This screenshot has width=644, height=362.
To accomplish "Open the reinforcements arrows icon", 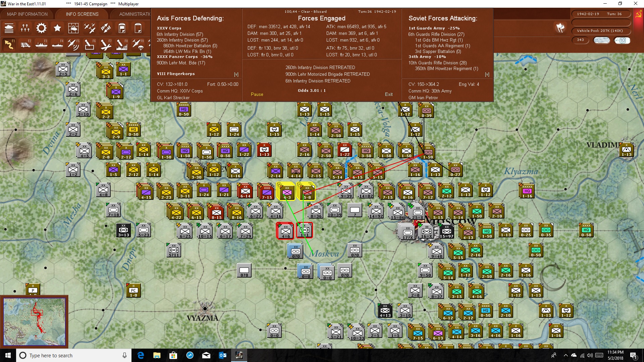I will 106,28.
